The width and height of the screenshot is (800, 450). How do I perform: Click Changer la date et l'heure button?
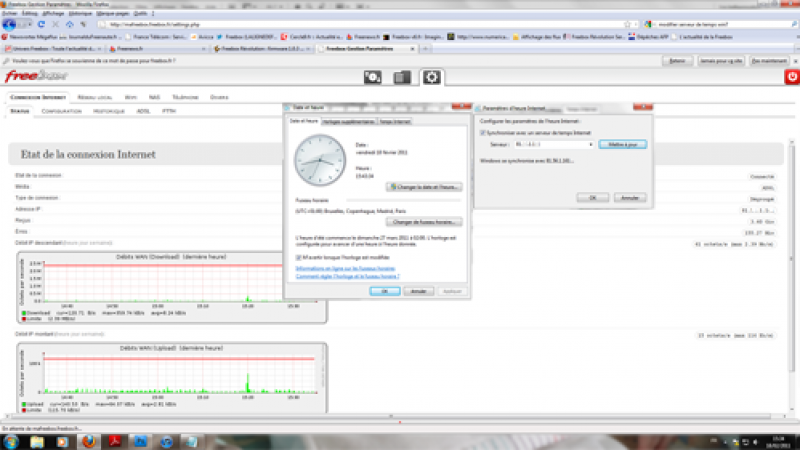(x=427, y=187)
